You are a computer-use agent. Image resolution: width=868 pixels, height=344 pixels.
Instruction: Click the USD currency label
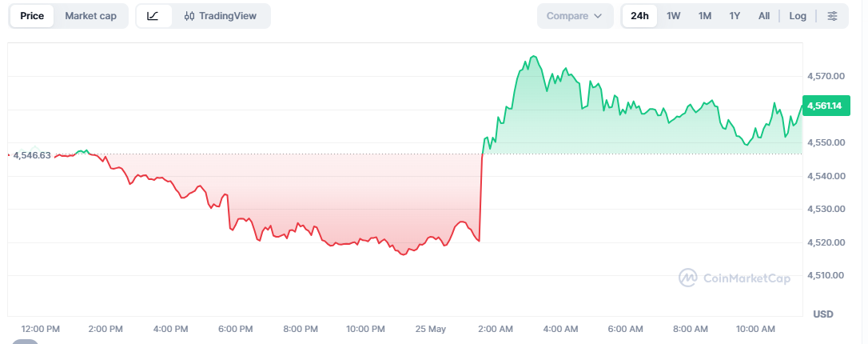(x=822, y=314)
